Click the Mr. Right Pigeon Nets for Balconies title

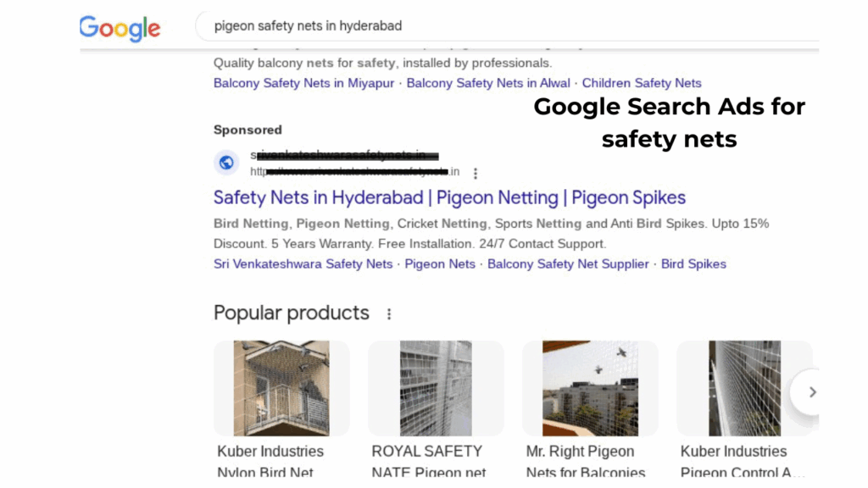pyautogui.click(x=585, y=462)
